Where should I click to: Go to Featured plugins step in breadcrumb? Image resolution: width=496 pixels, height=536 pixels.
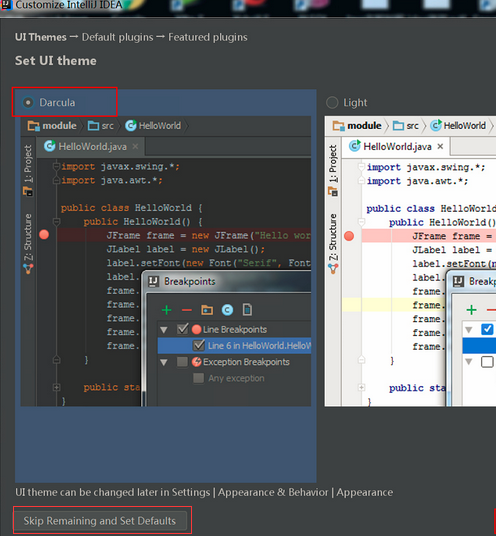click(208, 37)
